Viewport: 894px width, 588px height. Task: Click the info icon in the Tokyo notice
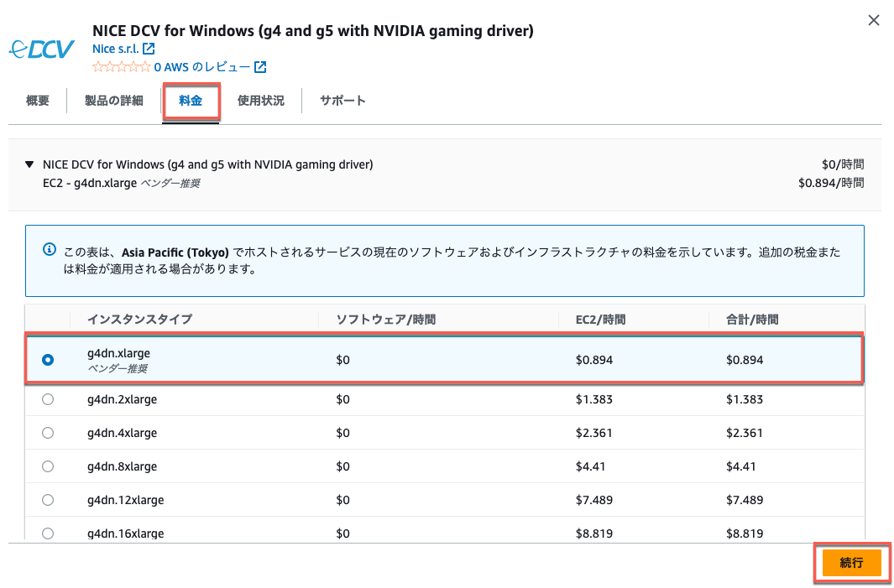pos(50,250)
